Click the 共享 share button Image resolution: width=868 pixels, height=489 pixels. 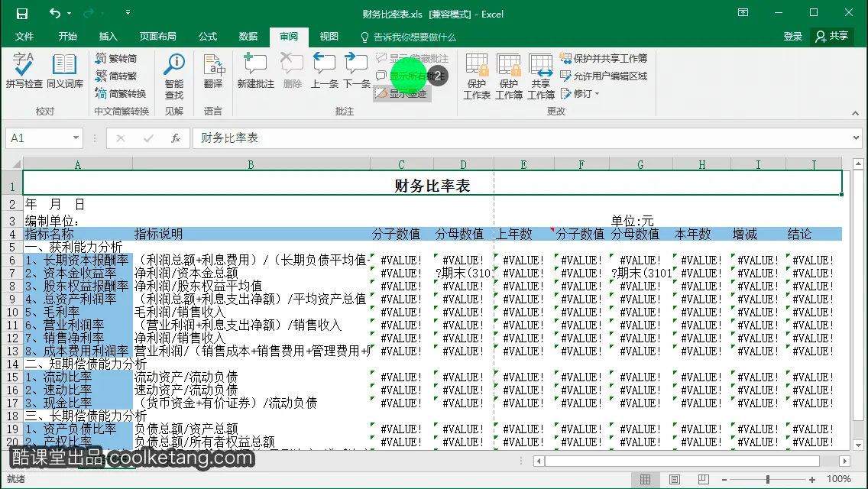click(x=831, y=37)
